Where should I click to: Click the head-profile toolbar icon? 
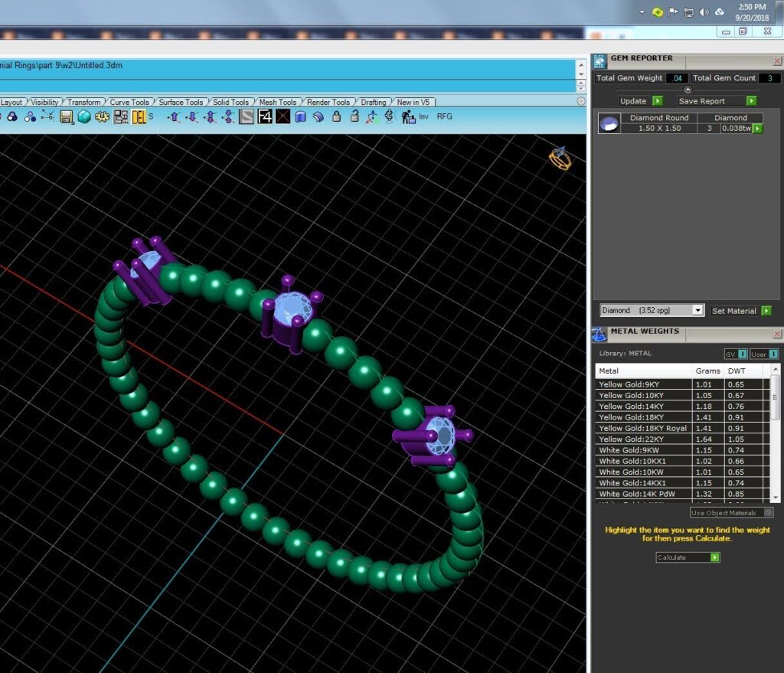[x=390, y=116]
